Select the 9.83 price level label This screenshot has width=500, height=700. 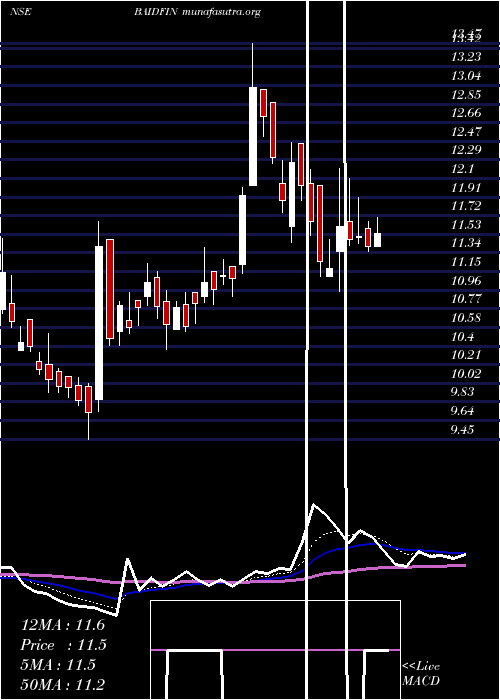click(462, 392)
